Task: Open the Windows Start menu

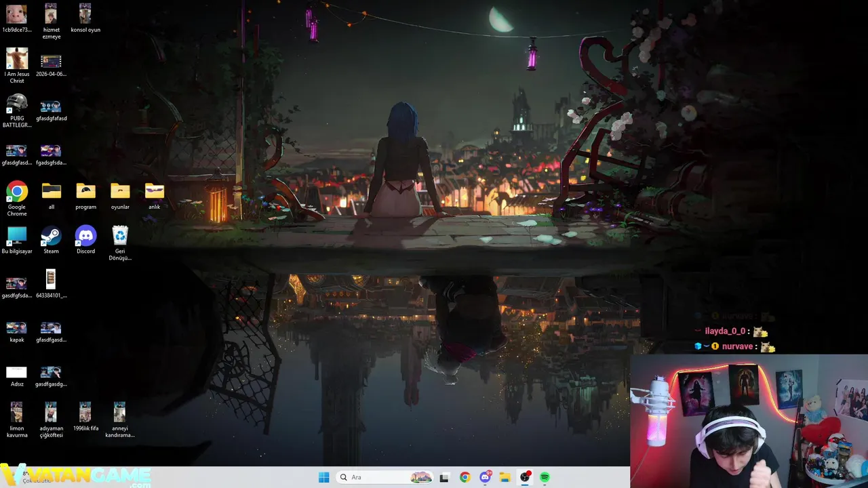Action: [324, 477]
